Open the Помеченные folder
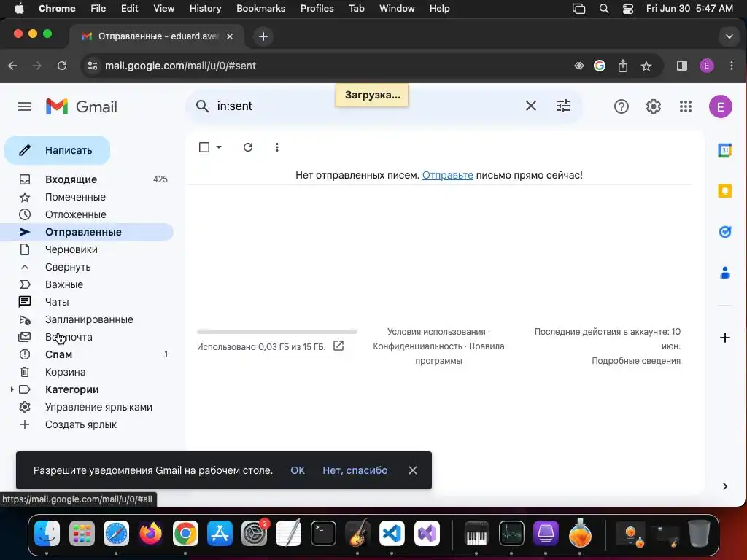The height and width of the screenshot is (560, 747). 86,197
